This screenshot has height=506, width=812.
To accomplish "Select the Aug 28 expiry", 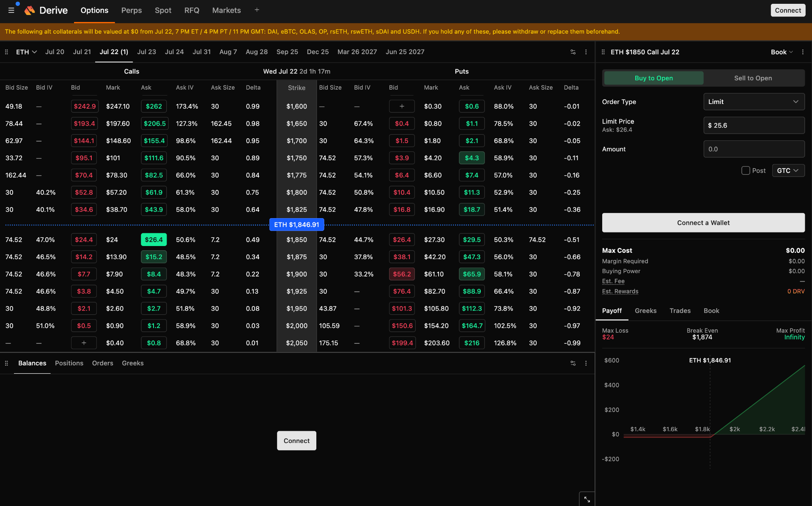I will point(256,52).
